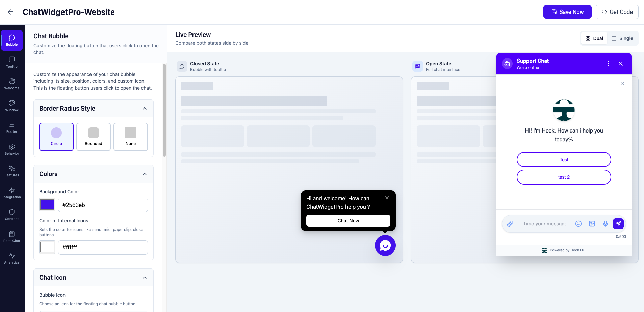The height and width of the screenshot is (312, 644).
Task: Switch preview to Single mode
Action: pos(622,38)
